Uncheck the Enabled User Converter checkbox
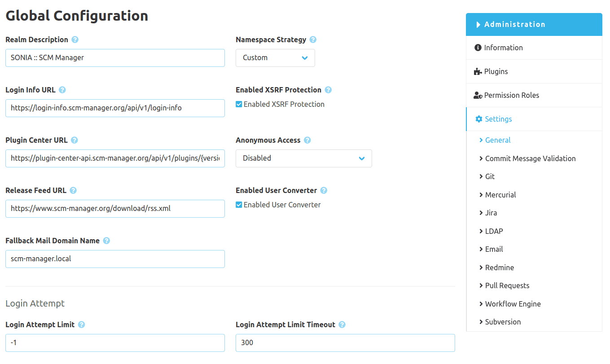 click(x=239, y=205)
